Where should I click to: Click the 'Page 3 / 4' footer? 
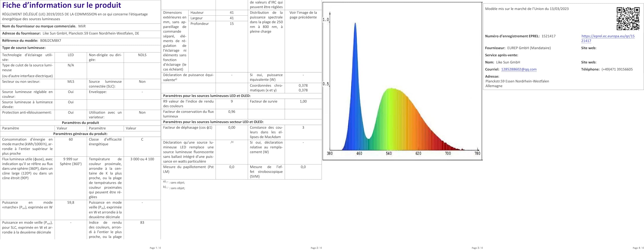click(x=477, y=248)
